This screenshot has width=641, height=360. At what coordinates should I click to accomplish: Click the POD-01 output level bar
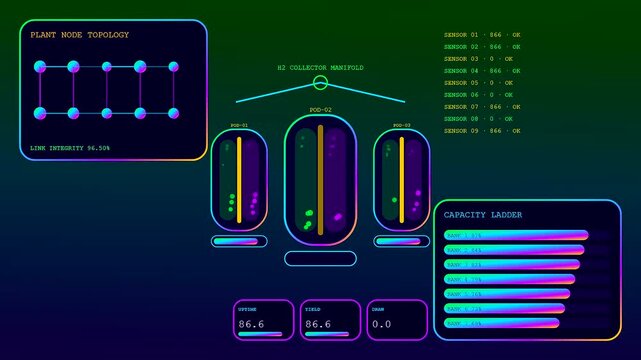[x=239, y=241]
